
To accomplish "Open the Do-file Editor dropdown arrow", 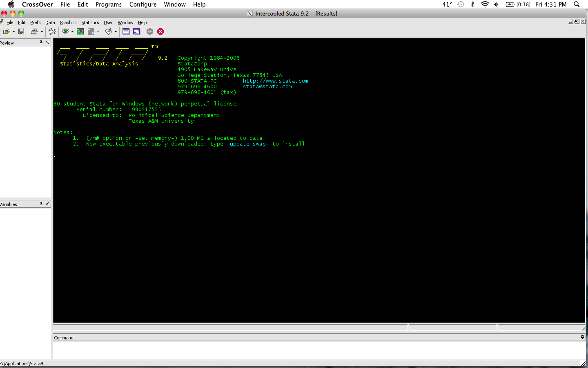I will (x=115, y=31).
